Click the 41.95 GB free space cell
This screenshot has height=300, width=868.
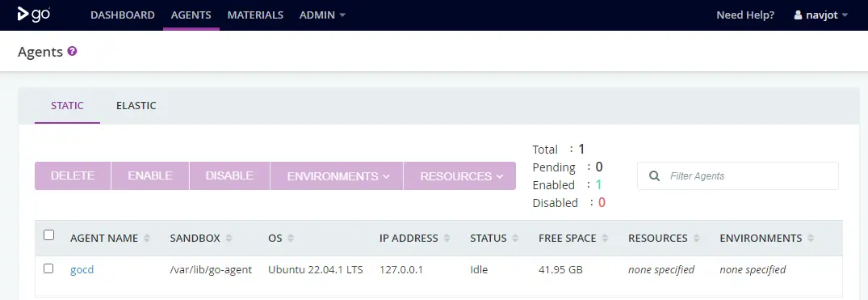click(x=560, y=270)
